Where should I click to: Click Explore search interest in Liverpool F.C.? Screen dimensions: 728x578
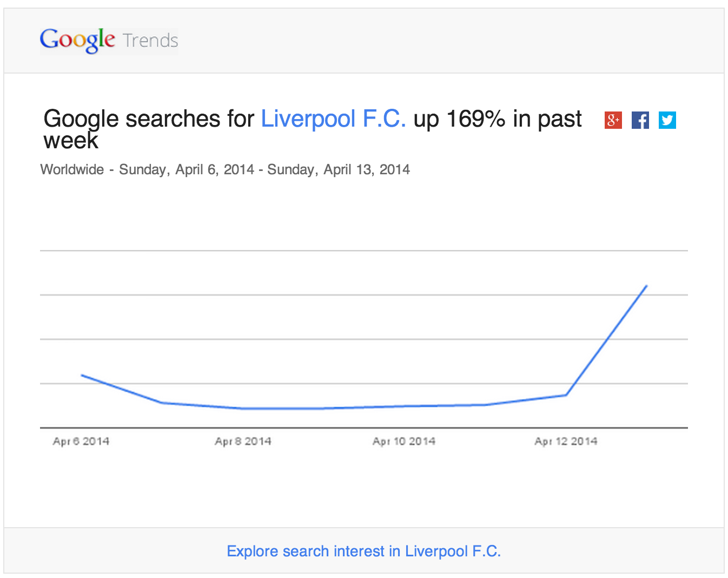[x=363, y=551]
